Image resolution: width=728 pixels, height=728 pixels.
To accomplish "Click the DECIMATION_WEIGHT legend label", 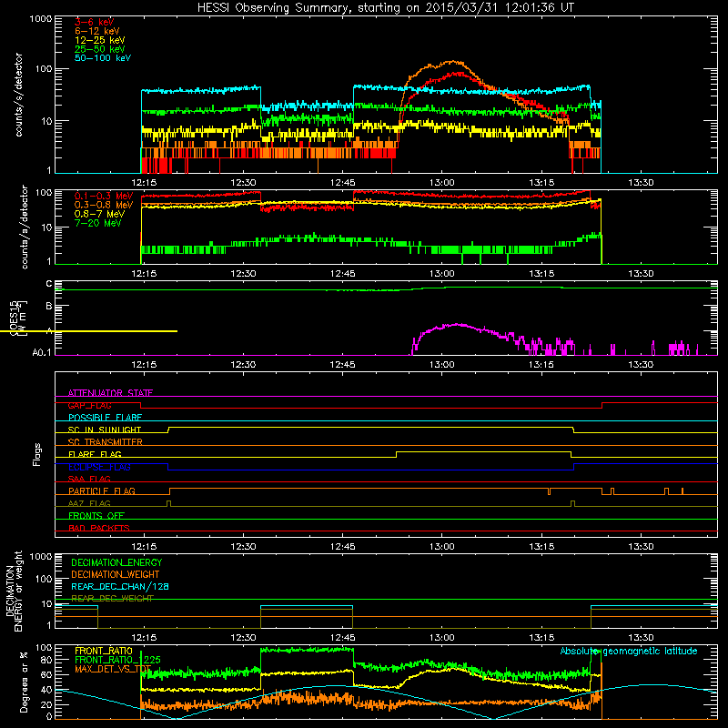I will (x=116, y=574).
